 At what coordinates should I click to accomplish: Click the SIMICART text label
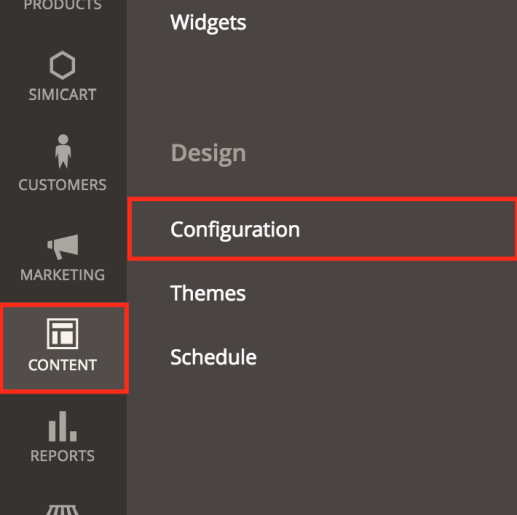click(x=63, y=95)
